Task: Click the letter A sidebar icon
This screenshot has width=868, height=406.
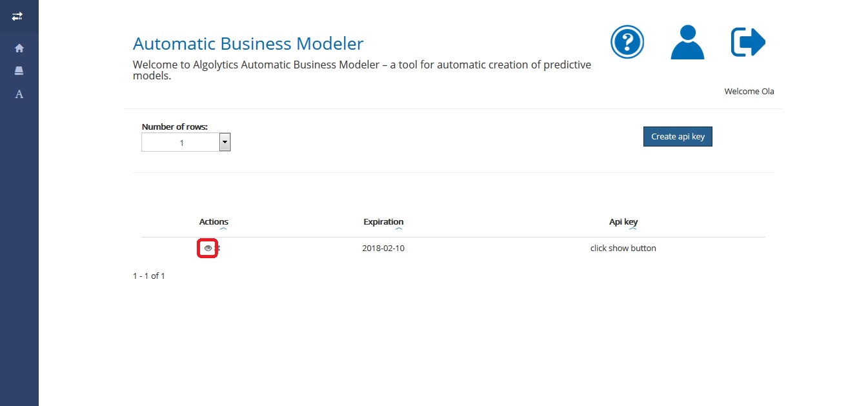Action: 19,94
